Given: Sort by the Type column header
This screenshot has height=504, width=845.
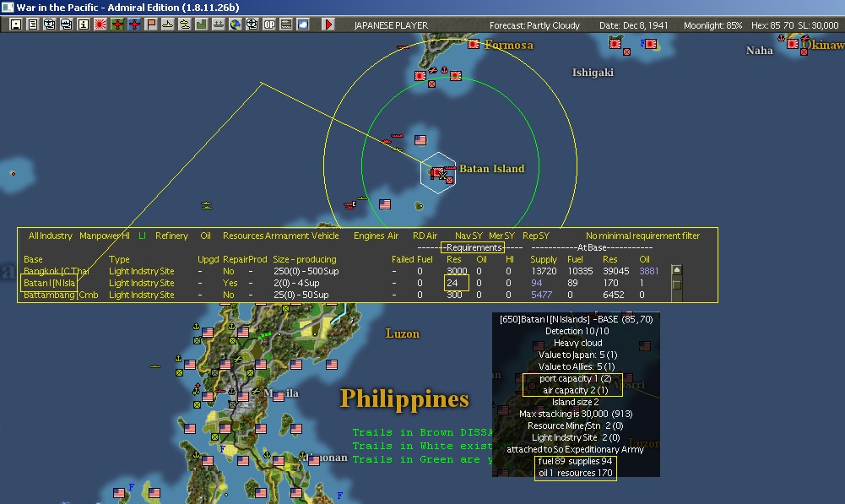Looking at the screenshot, I should [119, 259].
